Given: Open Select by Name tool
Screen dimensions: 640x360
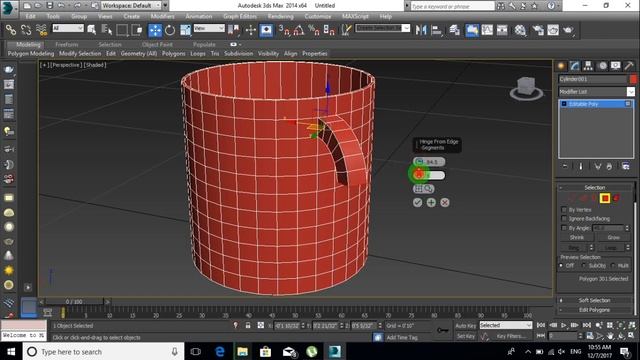Looking at the screenshot, I should [x=107, y=30].
